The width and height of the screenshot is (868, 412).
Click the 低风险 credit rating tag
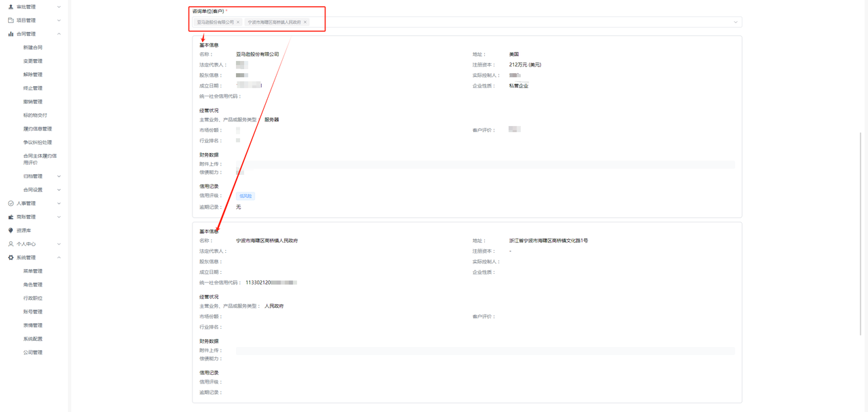tap(245, 196)
